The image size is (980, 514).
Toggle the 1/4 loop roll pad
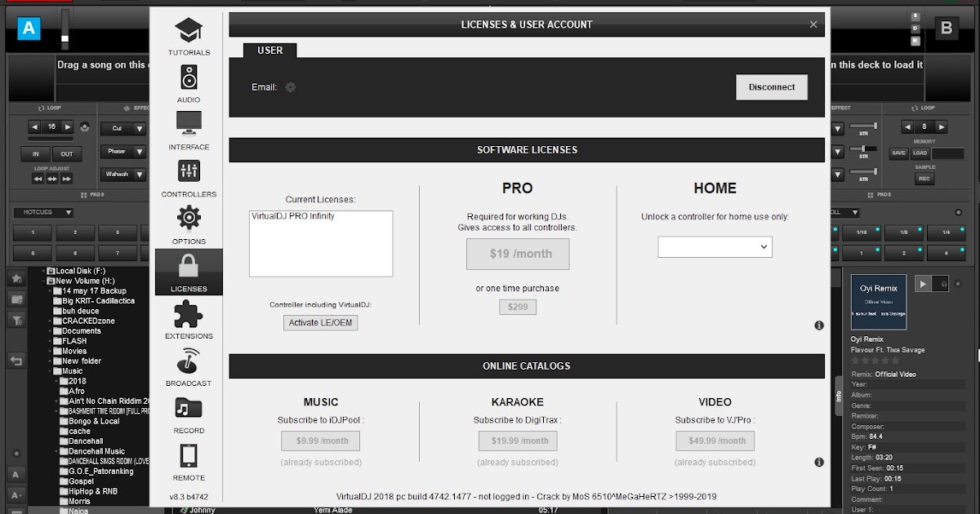(945, 233)
